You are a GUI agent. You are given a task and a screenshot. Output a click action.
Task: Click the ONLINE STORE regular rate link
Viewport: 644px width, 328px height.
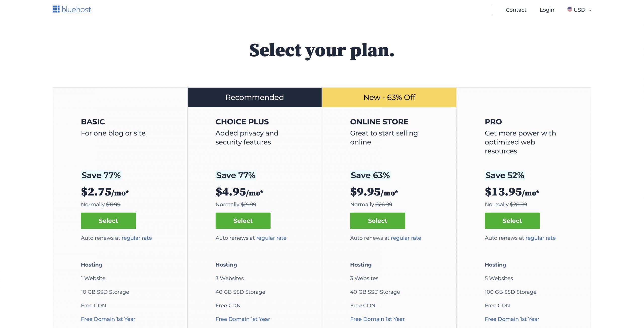pyautogui.click(x=406, y=238)
